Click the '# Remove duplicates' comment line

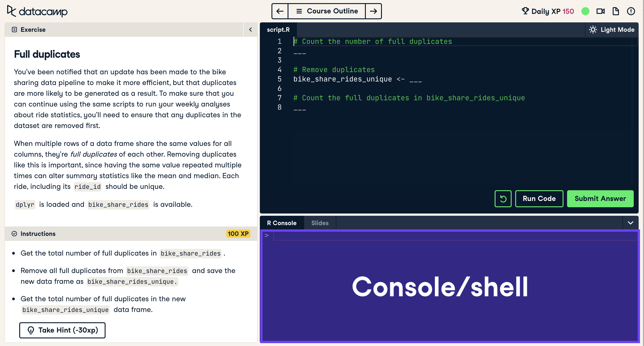[334, 70]
